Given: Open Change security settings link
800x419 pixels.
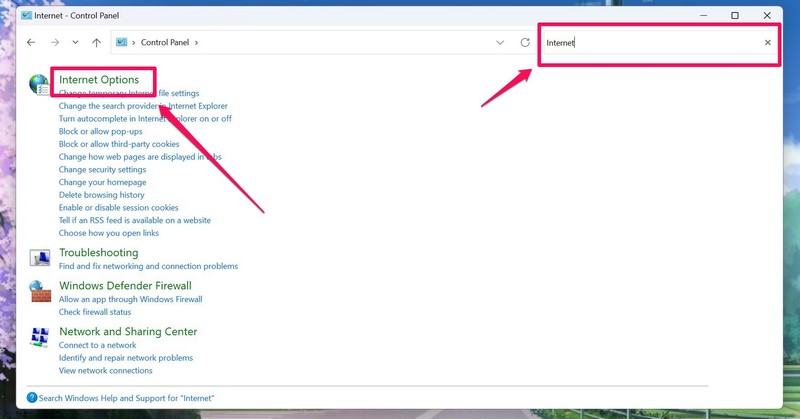Looking at the screenshot, I should (x=102, y=170).
